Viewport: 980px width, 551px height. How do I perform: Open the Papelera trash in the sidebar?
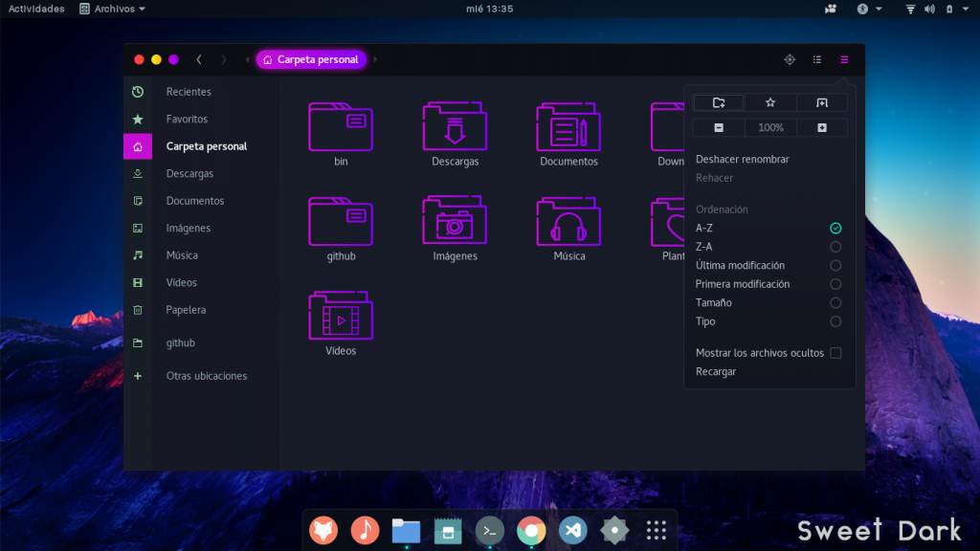(186, 310)
